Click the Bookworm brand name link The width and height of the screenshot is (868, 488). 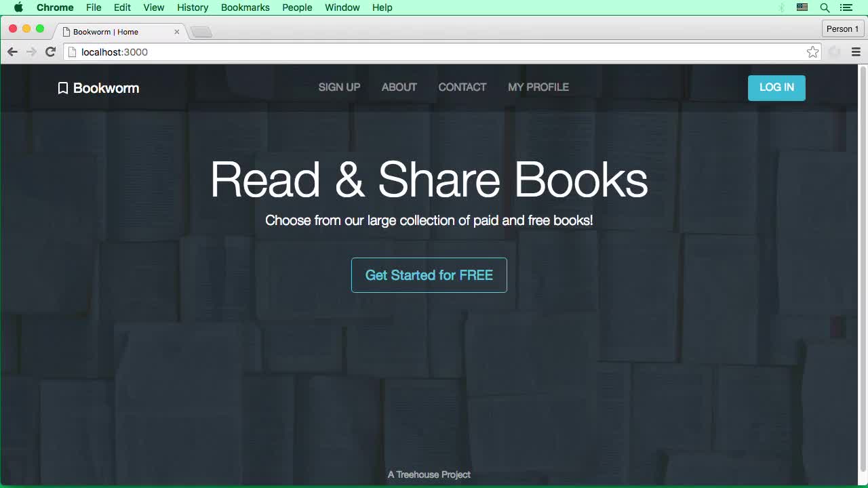coord(106,88)
